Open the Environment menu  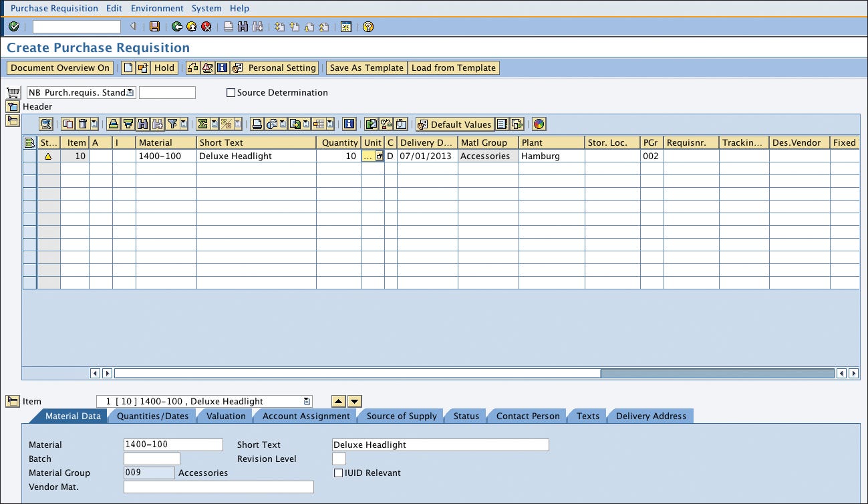[157, 9]
